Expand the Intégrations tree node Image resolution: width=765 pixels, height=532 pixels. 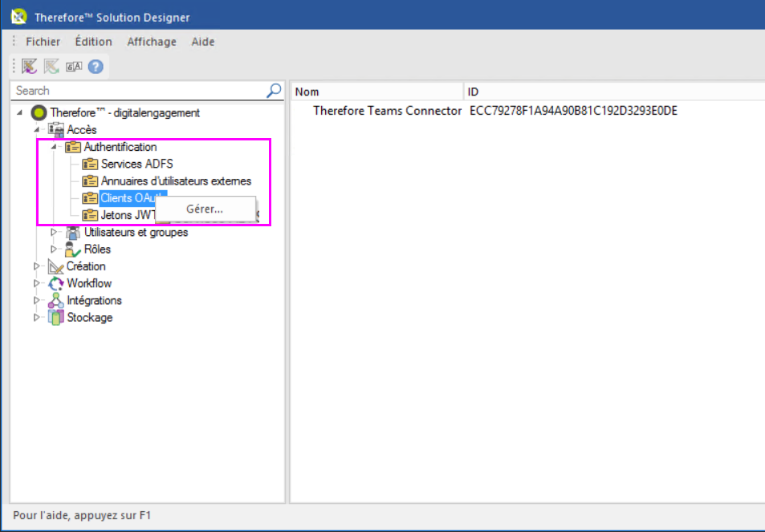pos(37,300)
